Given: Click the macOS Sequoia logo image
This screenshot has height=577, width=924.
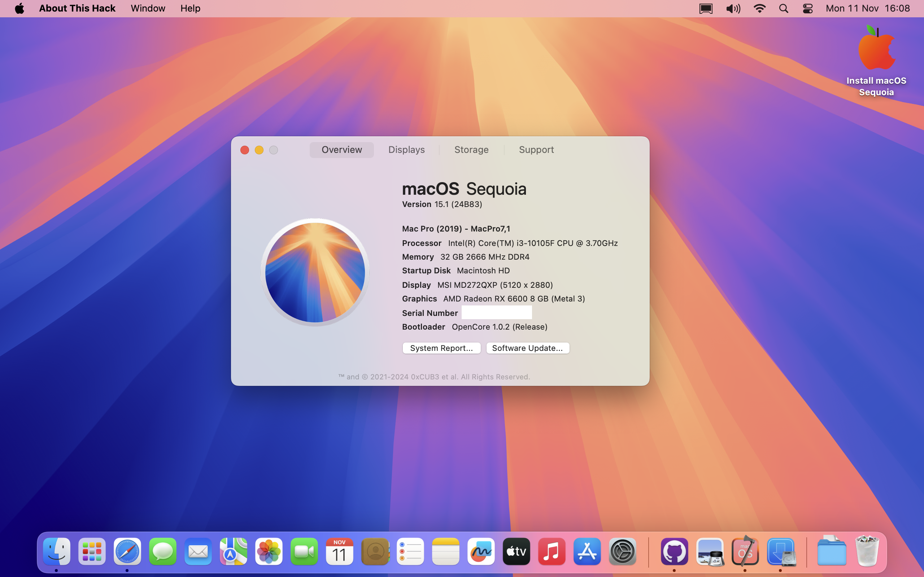Looking at the screenshot, I should click(315, 272).
